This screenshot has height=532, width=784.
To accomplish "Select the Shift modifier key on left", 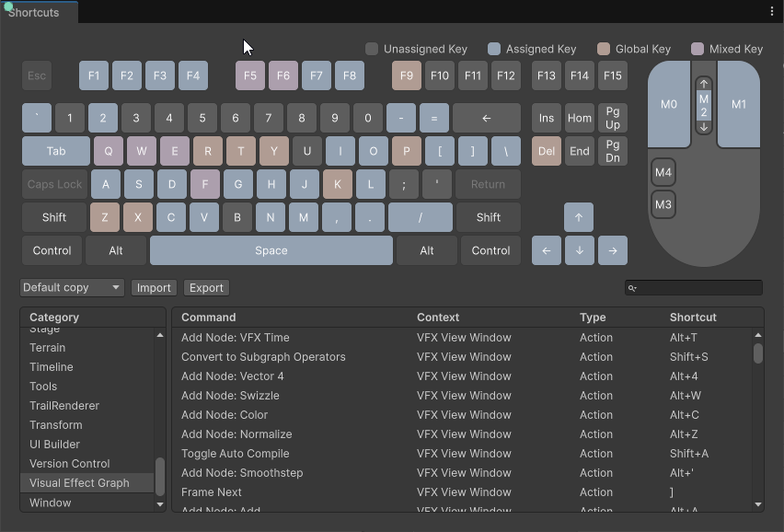I will [x=54, y=217].
